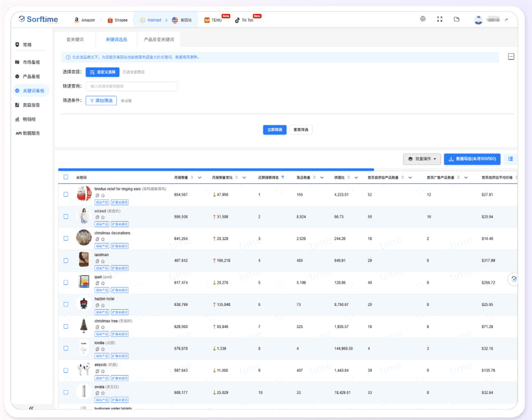Focus the 快捷查询 keyword search field
This screenshot has width=532, height=420.
click(x=132, y=86)
